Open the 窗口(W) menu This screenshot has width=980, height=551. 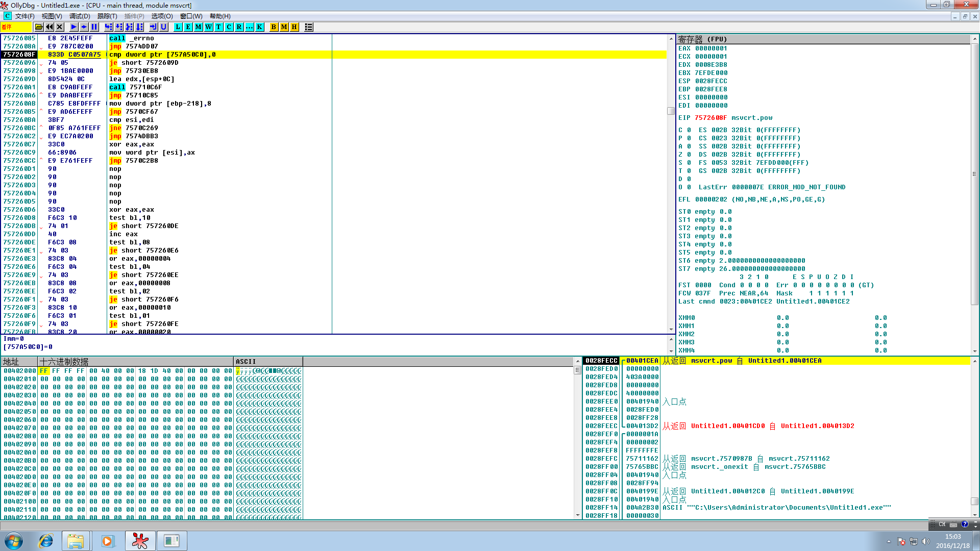[x=191, y=16]
